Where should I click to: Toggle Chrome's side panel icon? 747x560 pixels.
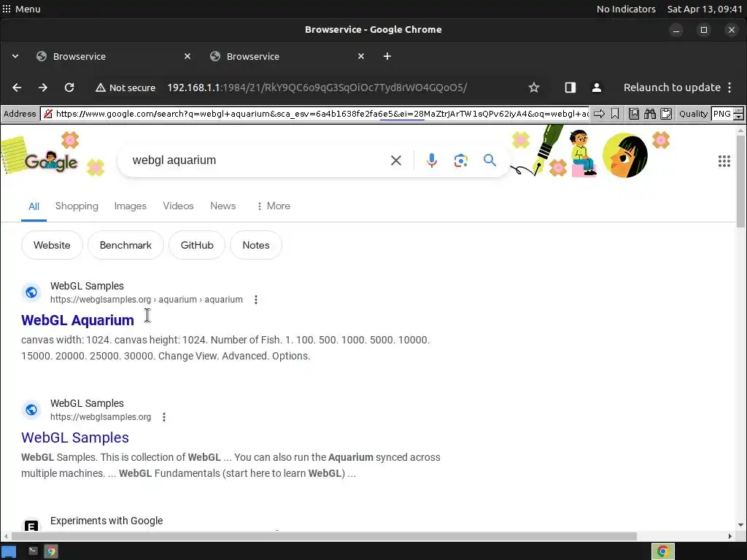pos(570,87)
